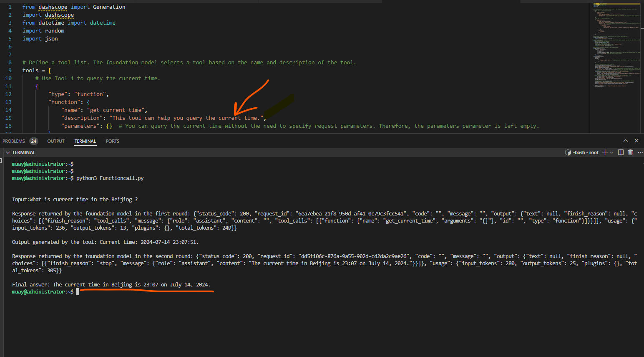Click the bash terminal cube icon
The image size is (644, 357).
[x=568, y=152]
